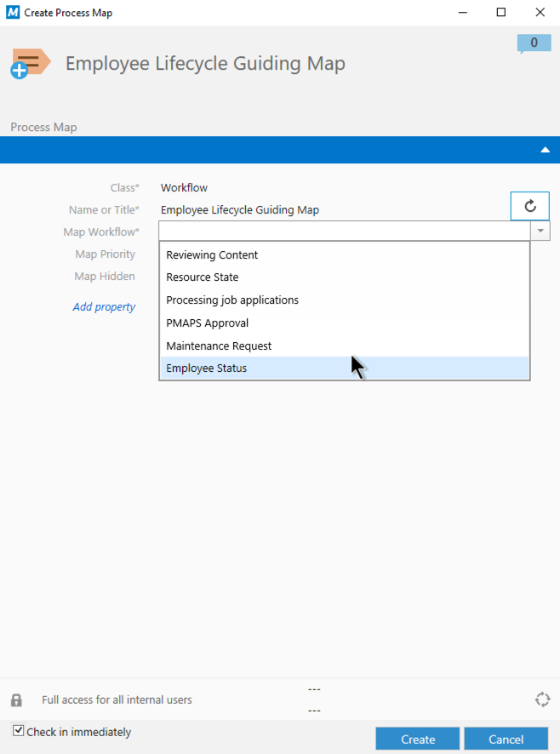Screen dimensions: 560x754
Task: Click the process map header icon
Action: pos(31,63)
